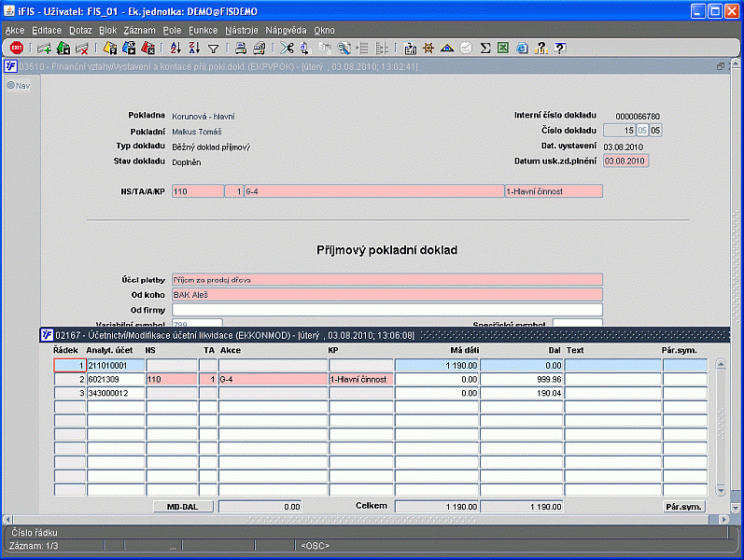Click the printer icon in toolbar
The width and height of the screenshot is (744, 560).
pyautogui.click(x=240, y=48)
